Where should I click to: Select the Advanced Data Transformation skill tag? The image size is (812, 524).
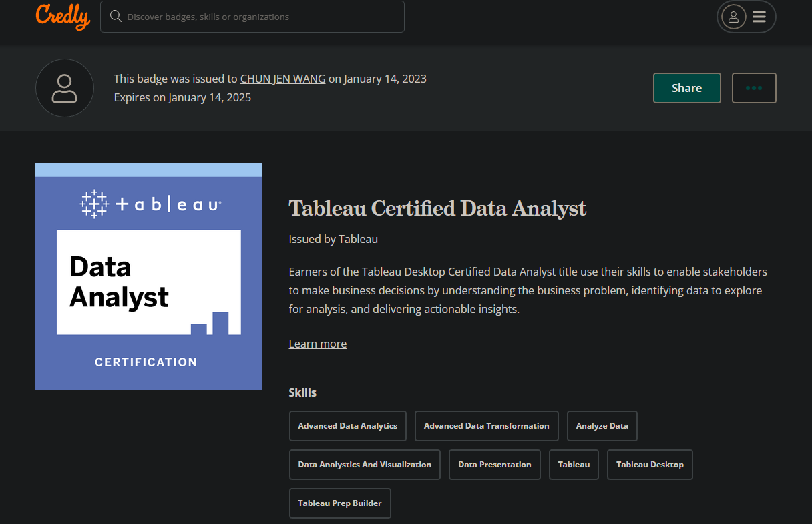point(487,426)
